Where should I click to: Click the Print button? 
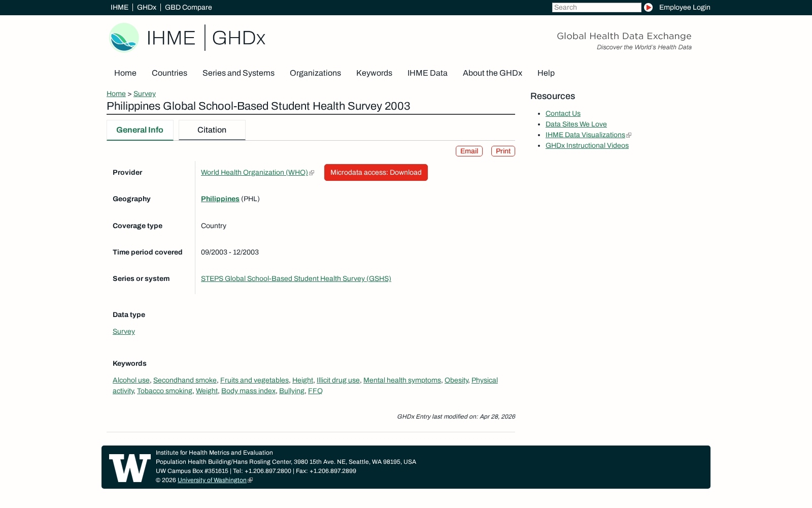pyautogui.click(x=503, y=151)
